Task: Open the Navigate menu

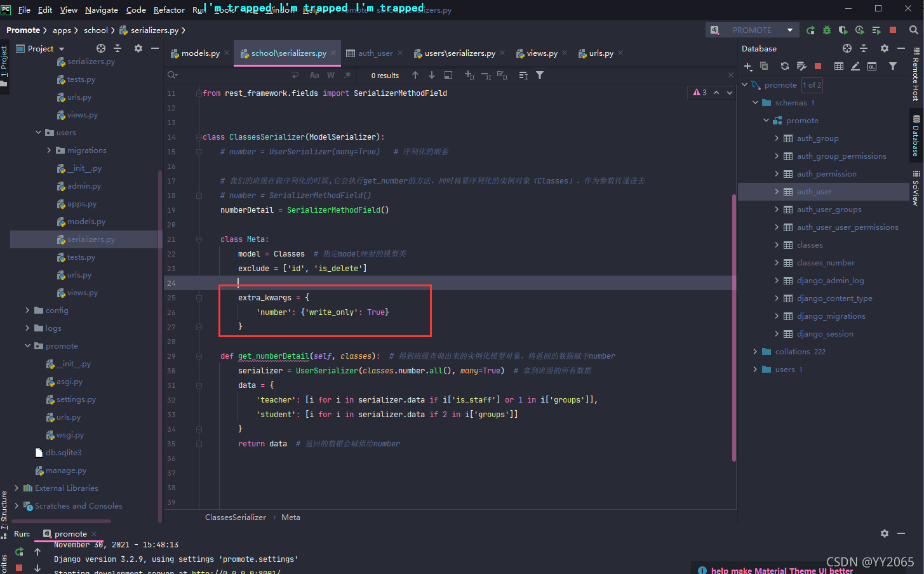Action: (102, 10)
